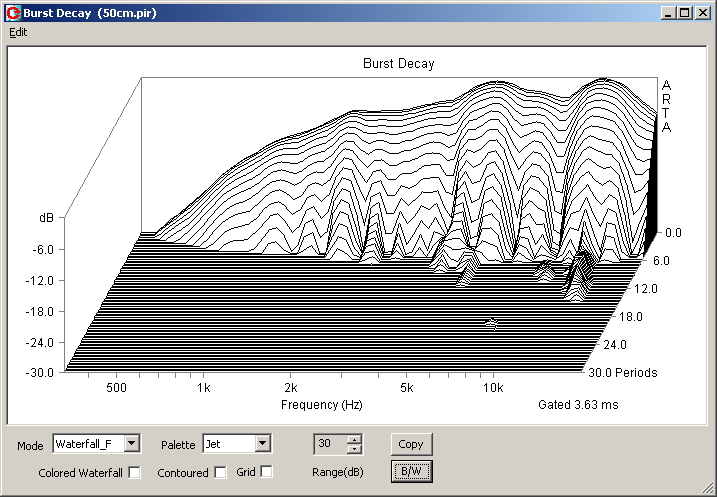Click the Range(dB) value field showing 30
The image size is (717, 497).
point(331,444)
